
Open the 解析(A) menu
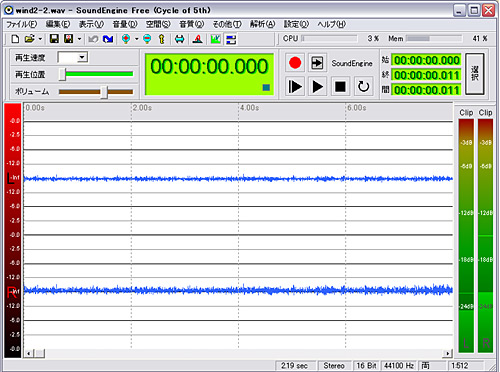tap(263, 24)
